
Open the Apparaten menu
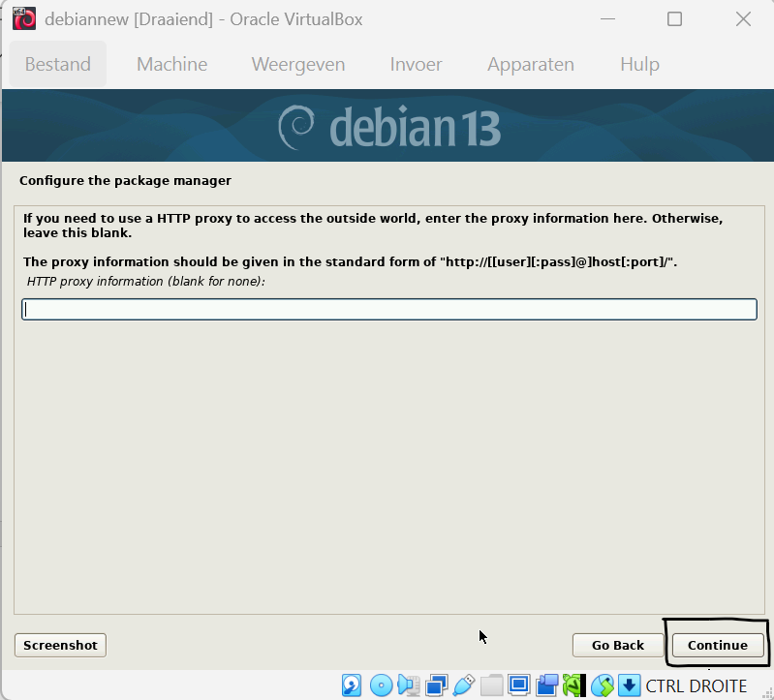pos(531,64)
